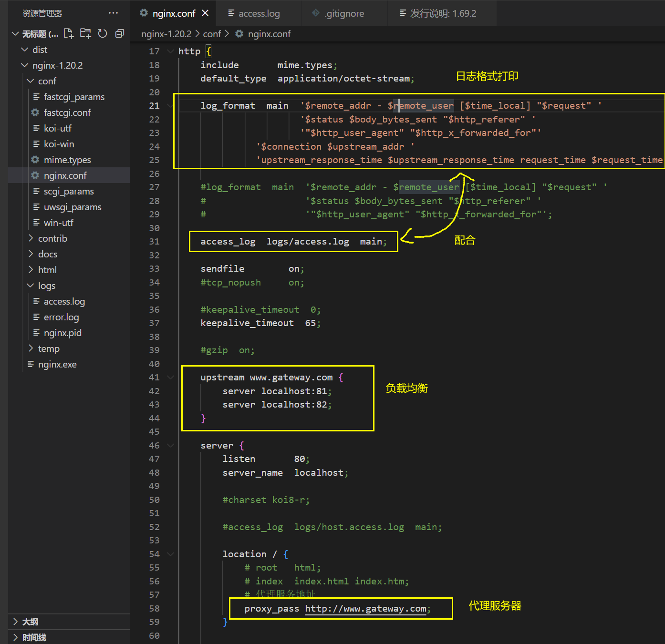Open explorer more actions ellipsis menu
665x644 pixels.
[113, 13]
